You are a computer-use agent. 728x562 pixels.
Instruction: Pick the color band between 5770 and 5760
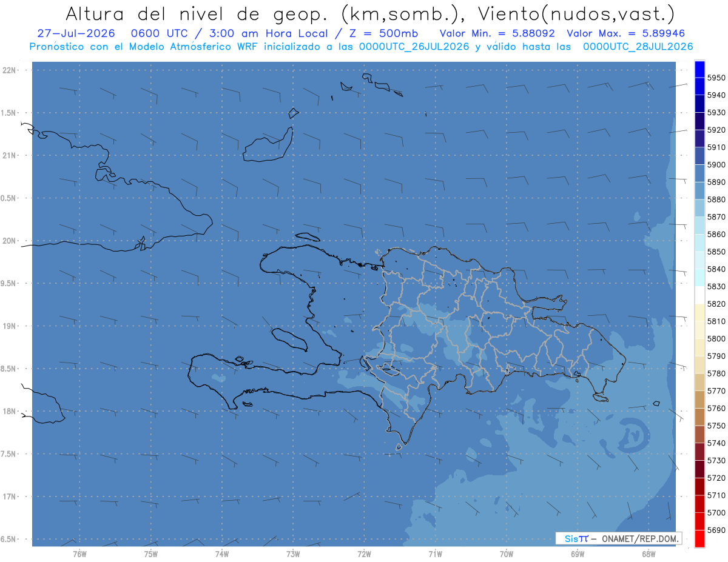click(x=699, y=399)
